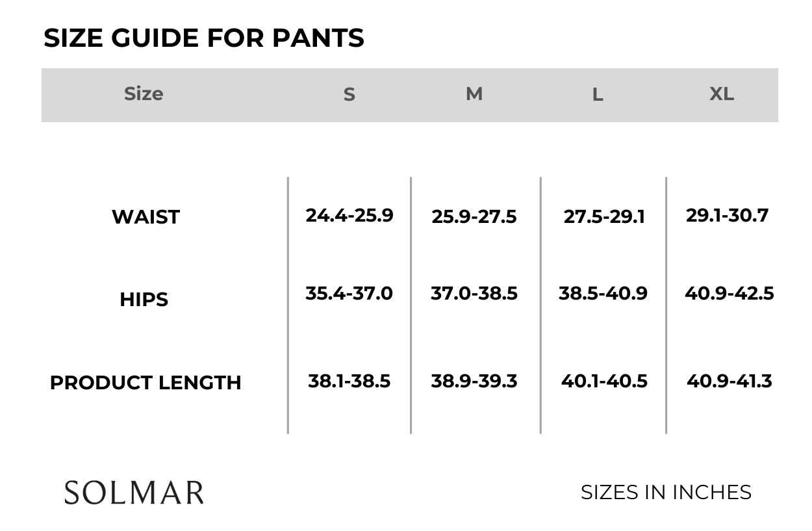Click the small hips value 35.4-37.0
This screenshot has width=812, height=531.
[349, 293]
